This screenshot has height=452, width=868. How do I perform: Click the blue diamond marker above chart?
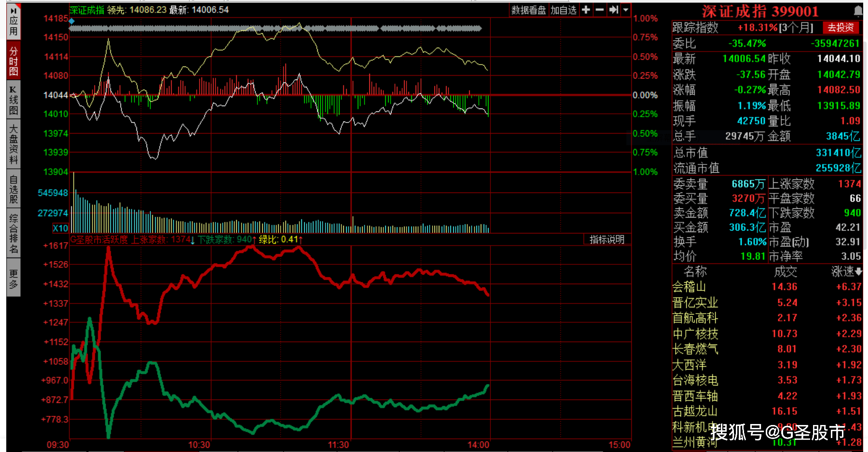click(x=72, y=21)
